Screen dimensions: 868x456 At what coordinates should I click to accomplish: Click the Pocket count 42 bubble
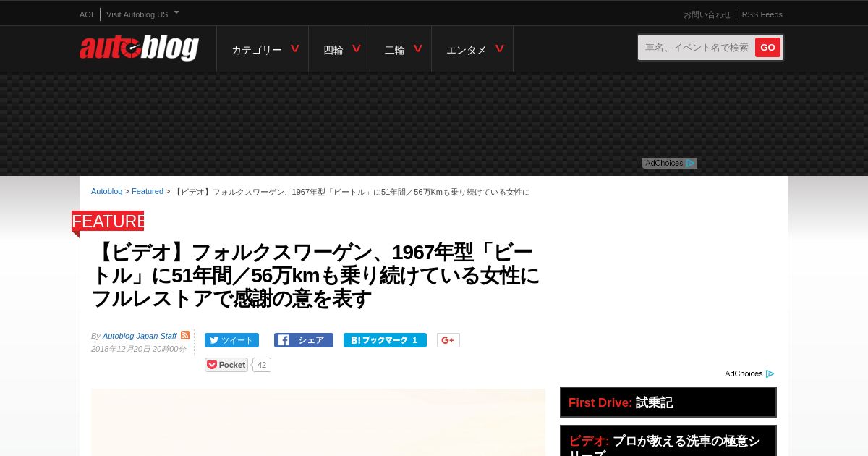(x=262, y=365)
